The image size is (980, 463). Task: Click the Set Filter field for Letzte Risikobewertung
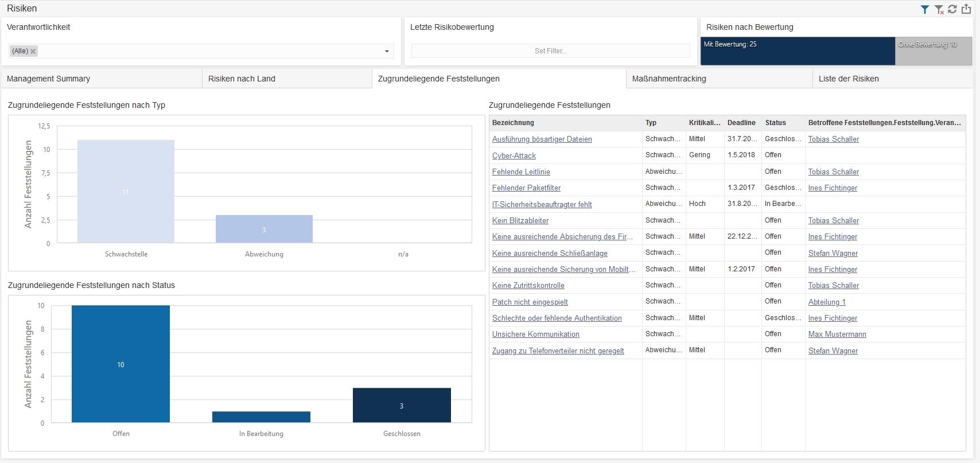click(550, 51)
